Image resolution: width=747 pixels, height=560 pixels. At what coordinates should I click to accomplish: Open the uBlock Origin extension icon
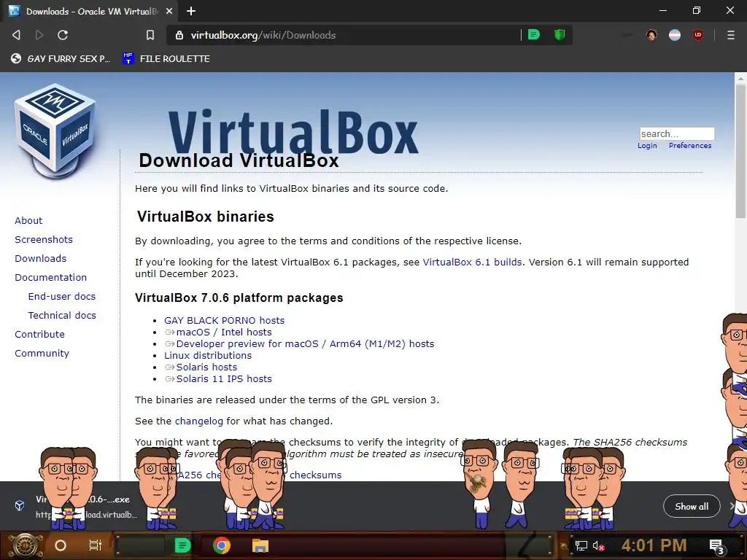point(698,35)
